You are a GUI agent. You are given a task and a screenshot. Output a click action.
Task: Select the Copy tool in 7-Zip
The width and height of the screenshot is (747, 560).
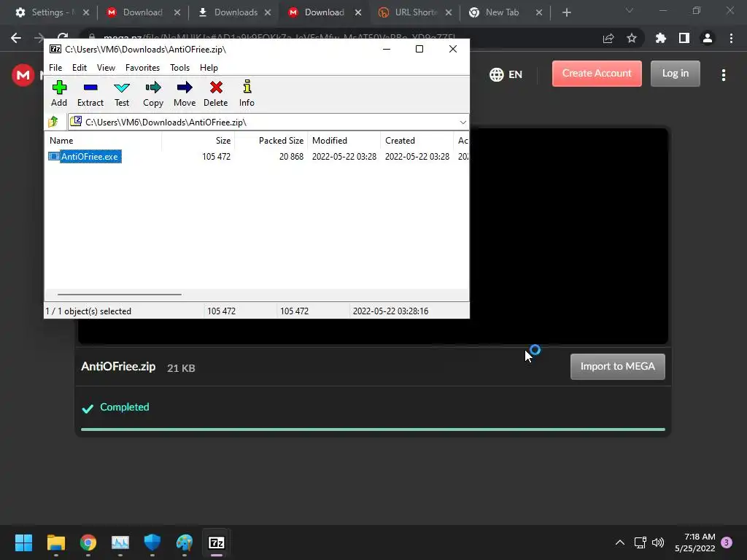(x=153, y=93)
